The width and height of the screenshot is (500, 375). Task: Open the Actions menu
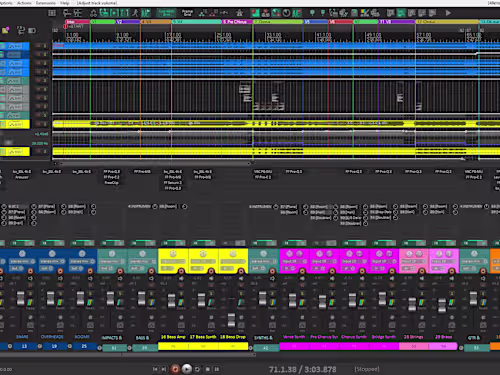(x=24, y=3)
